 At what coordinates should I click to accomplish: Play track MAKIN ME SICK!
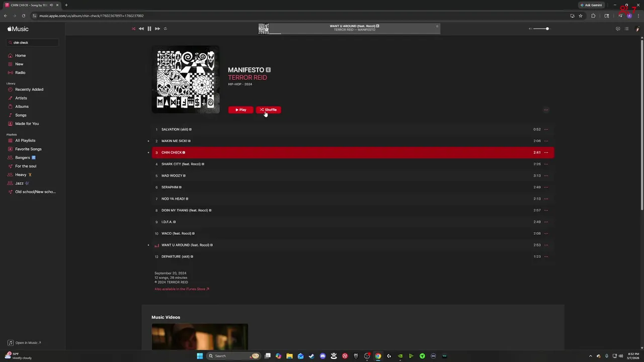tap(353, 141)
